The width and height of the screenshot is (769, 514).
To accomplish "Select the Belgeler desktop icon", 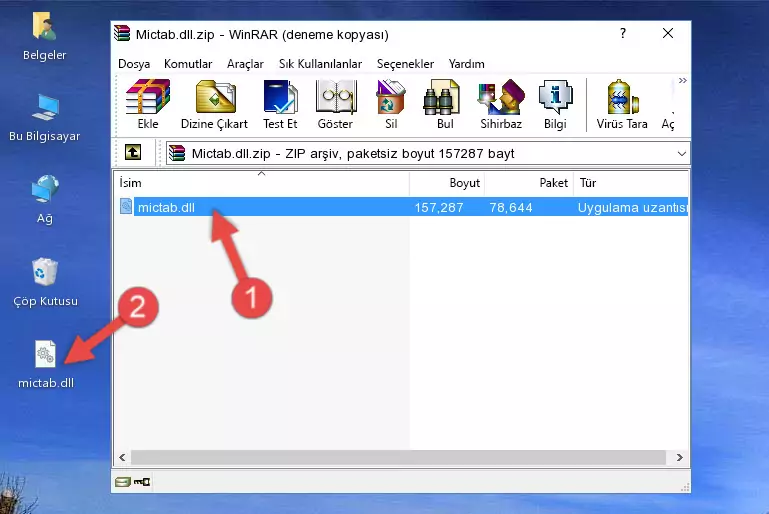I will [45, 37].
